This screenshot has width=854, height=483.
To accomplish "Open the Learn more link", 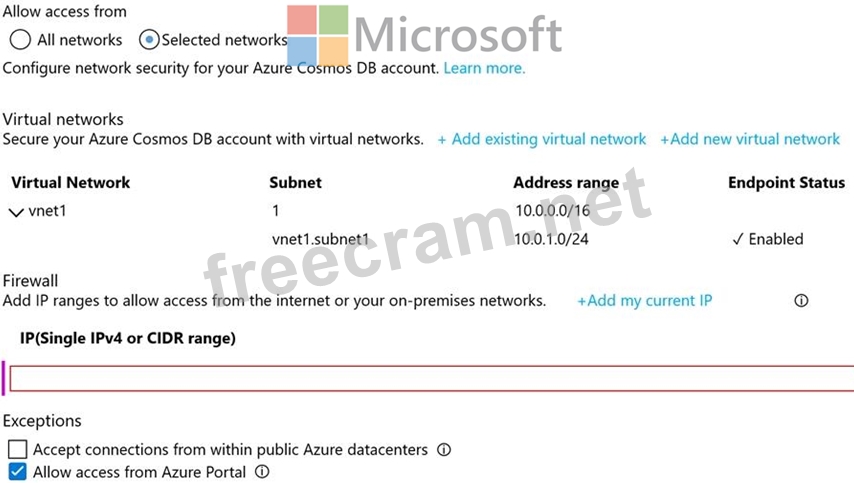I will click(x=484, y=68).
